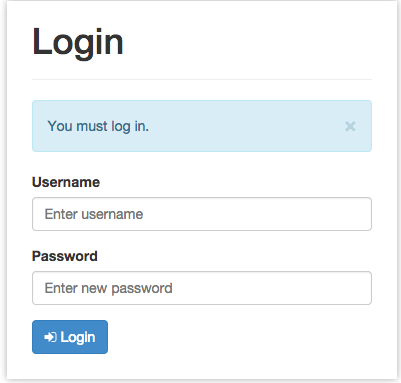Click the 'Enter new password' placeholder text
401x383 pixels.
coord(109,288)
